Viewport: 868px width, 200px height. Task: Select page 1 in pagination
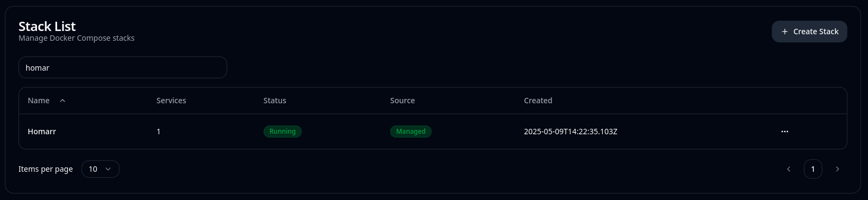[813, 169]
